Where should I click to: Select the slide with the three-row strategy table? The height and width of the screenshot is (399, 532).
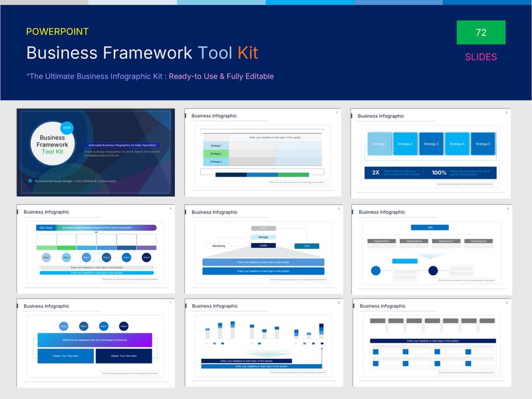click(x=263, y=152)
